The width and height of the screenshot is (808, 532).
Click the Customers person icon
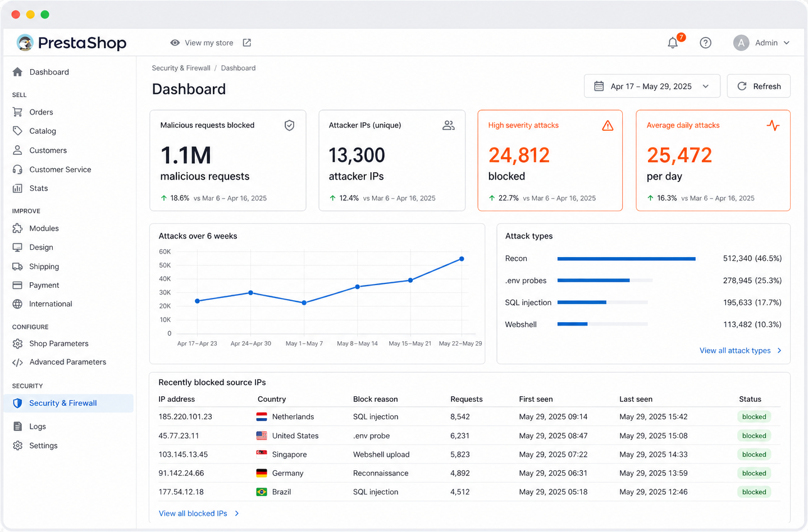coord(17,150)
